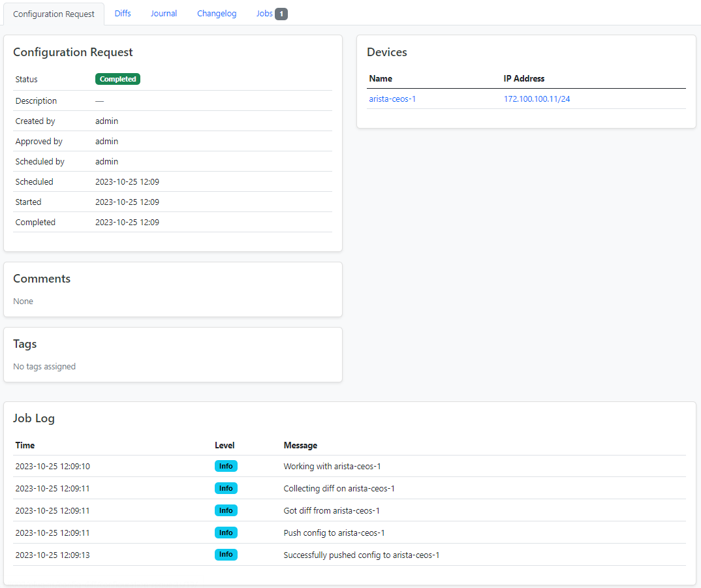Click the Tags heading
This screenshot has width=701, height=588.
[25, 343]
